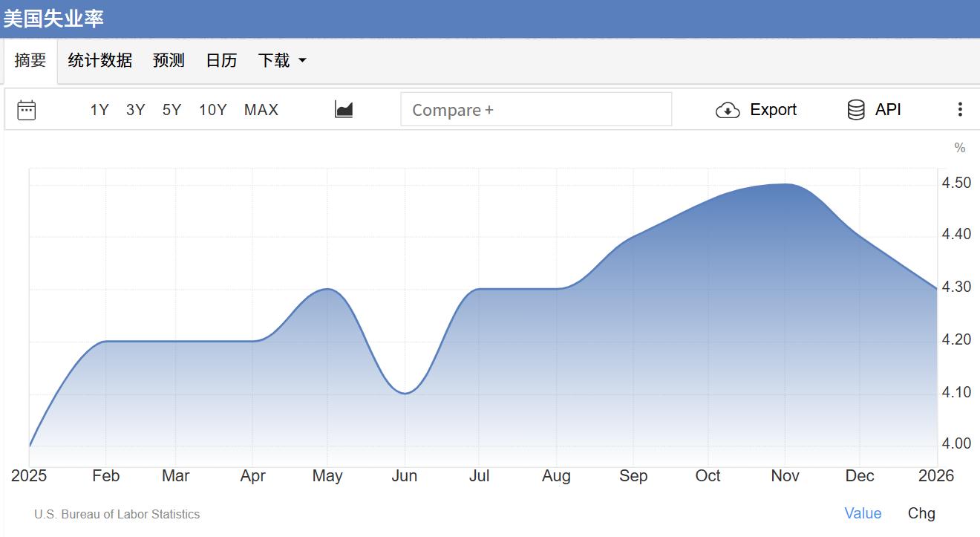
Task: Open the 日历 tab
Action: coord(221,61)
